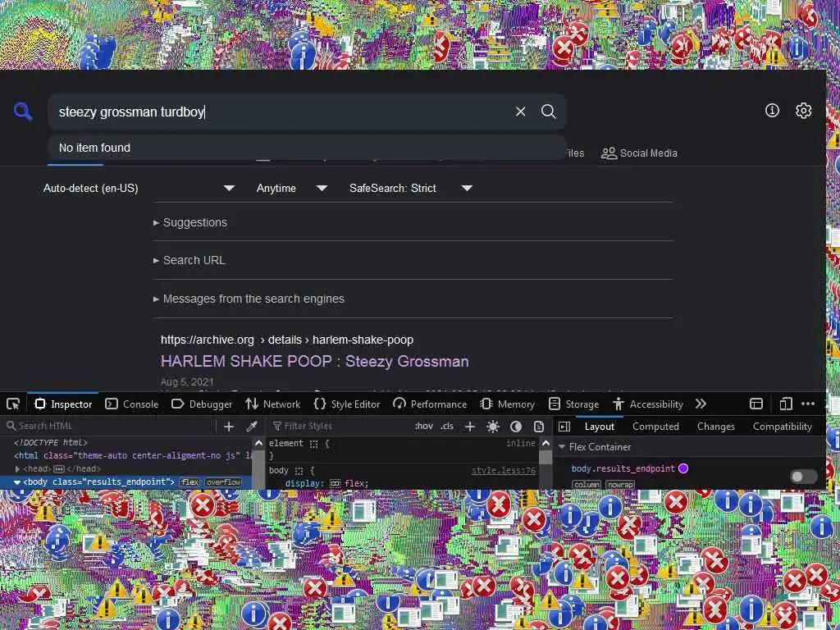This screenshot has width=840, height=630.
Task: Click the SearXNG magnifier logo
Action: (23, 112)
